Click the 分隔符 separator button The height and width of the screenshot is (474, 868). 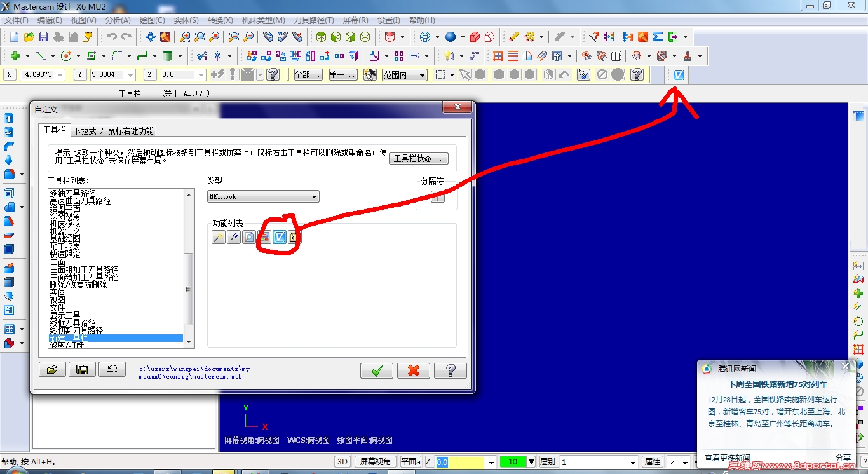click(x=437, y=197)
